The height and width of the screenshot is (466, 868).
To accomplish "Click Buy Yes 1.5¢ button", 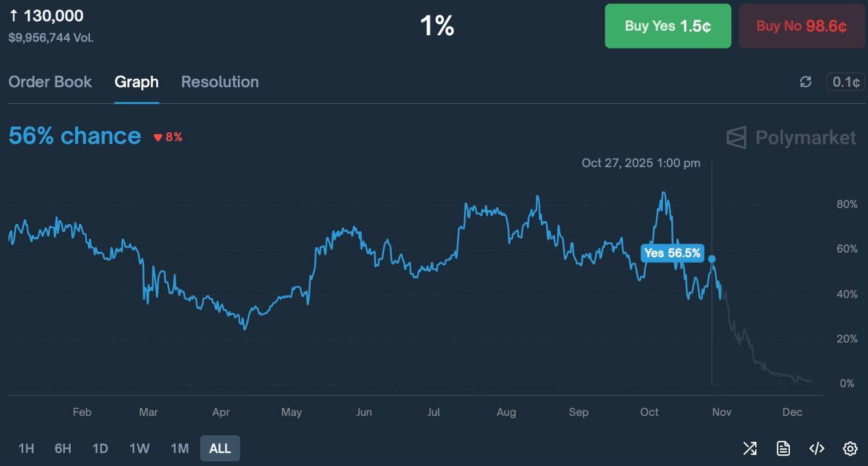I will (668, 26).
